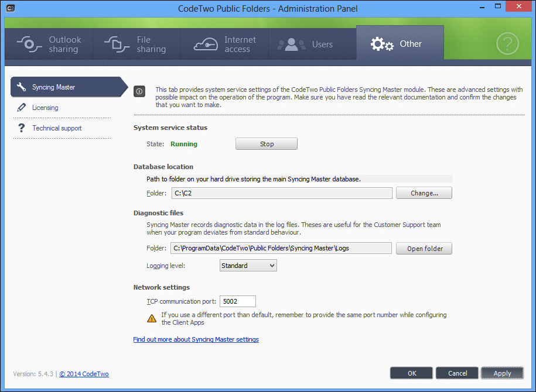Click the File sharing folder icon
The height and width of the screenshot is (392, 536).
[117, 44]
